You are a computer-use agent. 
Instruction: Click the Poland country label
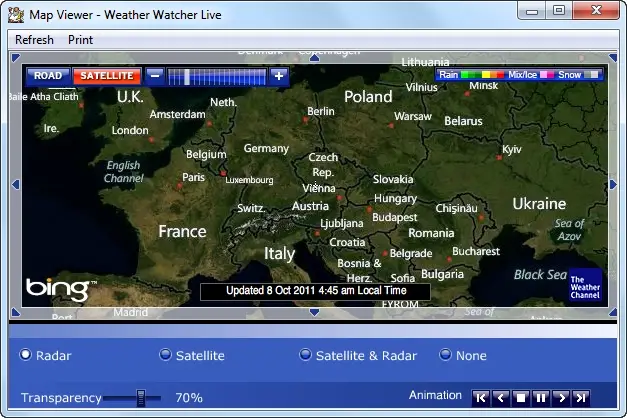coord(368,96)
